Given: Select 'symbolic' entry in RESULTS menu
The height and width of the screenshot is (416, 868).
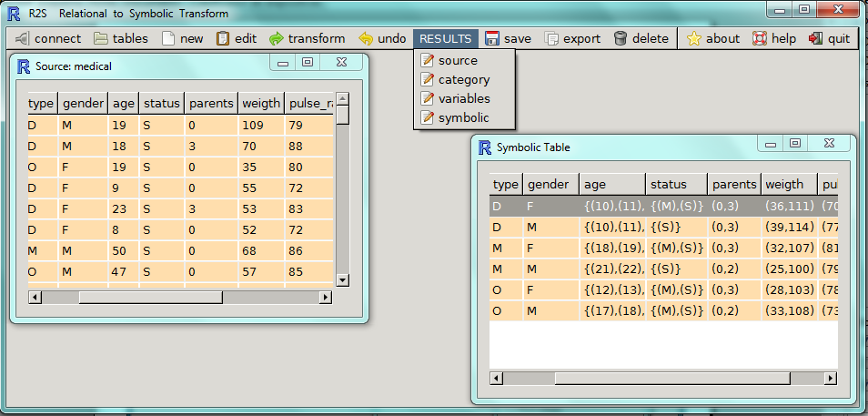Looking at the screenshot, I should (463, 117).
